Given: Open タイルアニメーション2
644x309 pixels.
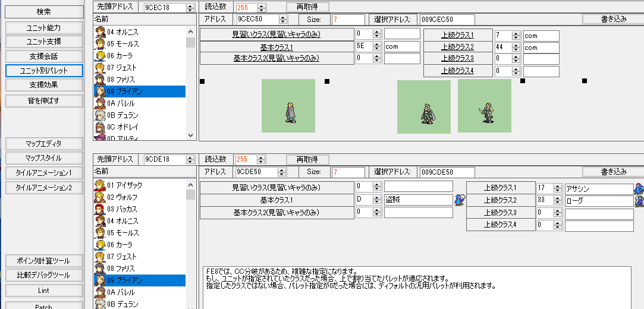Looking at the screenshot, I should (x=43, y=188).
